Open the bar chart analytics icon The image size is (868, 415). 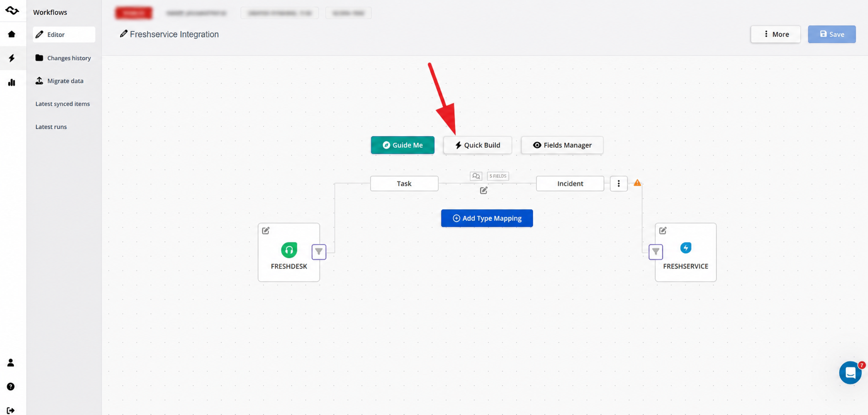tap(11, 82)
